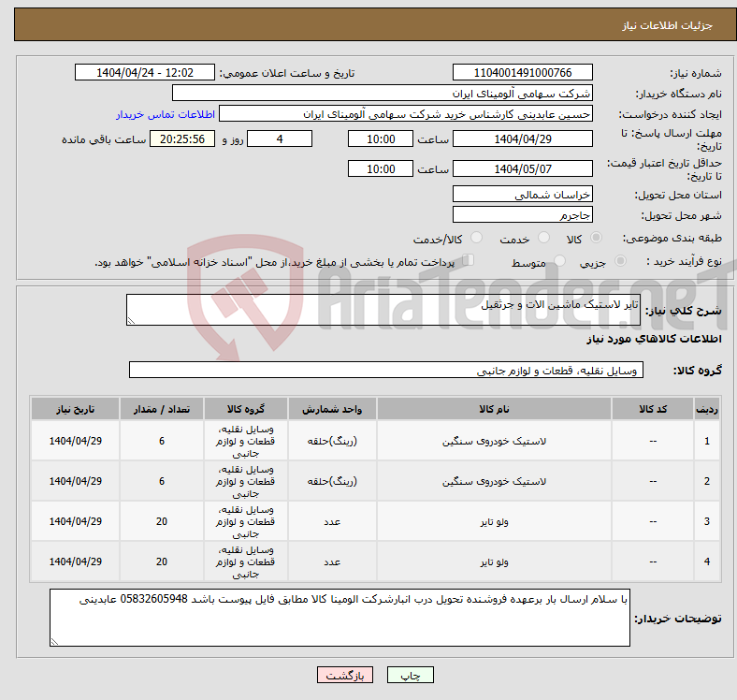
Task: Click row 4 goods group cell
Action: point(246,561)
